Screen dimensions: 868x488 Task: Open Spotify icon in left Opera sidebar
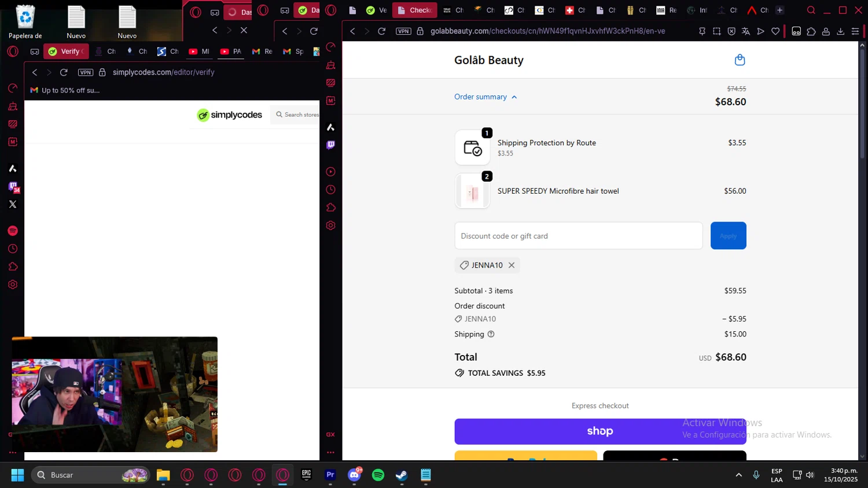tap(13, 231)
